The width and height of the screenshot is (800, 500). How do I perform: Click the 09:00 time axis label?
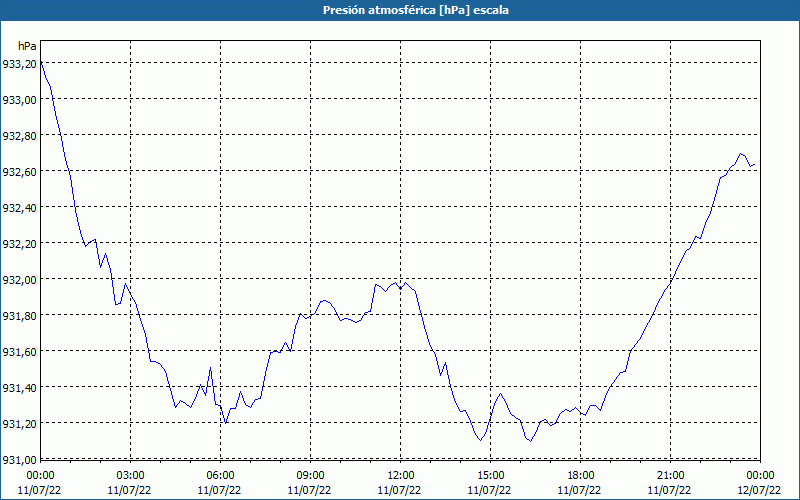(x=310, y=476)
